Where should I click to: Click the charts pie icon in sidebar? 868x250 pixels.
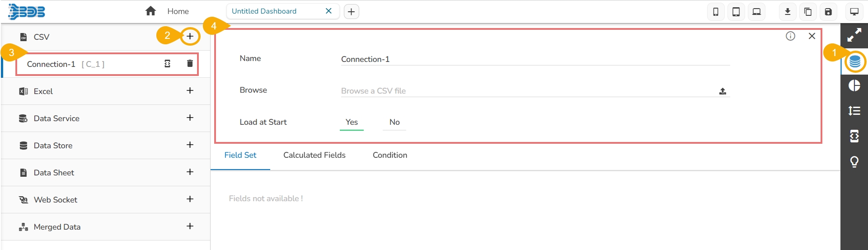click(x=854, y=85)
